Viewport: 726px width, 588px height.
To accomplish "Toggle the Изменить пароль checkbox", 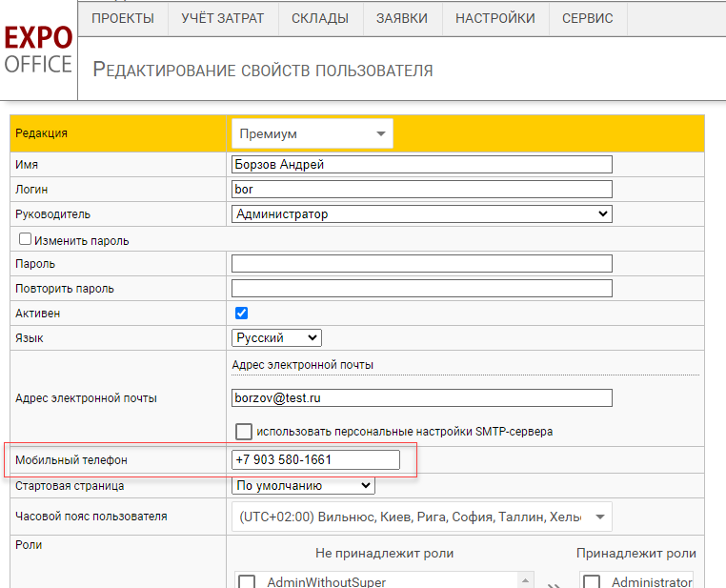I will [x=26, y=240].
